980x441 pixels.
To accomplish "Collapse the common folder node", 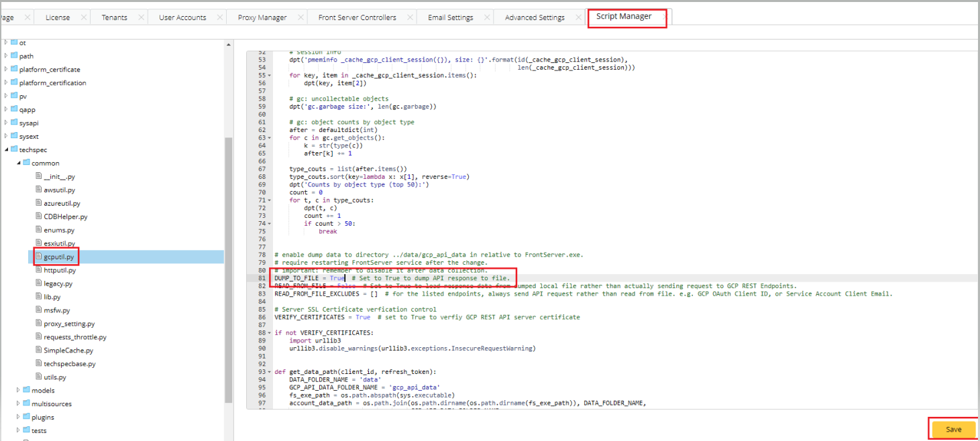I will (x=18, y=163).
